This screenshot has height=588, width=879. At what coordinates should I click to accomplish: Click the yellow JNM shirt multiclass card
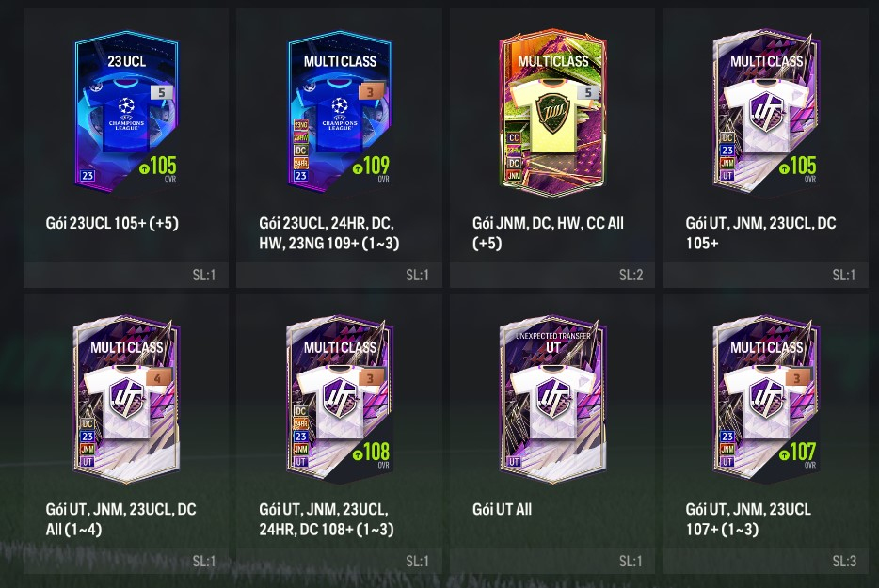click(552, 112)
